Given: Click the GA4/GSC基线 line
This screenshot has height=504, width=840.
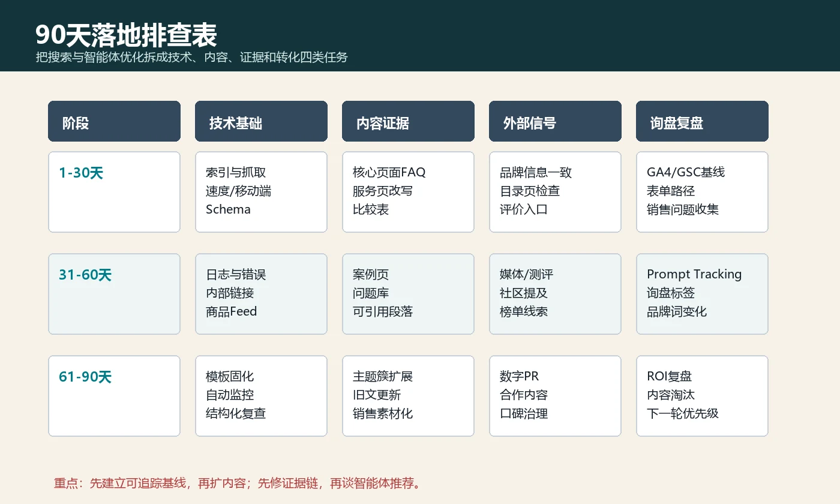Looking at the screenshot, I should (686, 172).
